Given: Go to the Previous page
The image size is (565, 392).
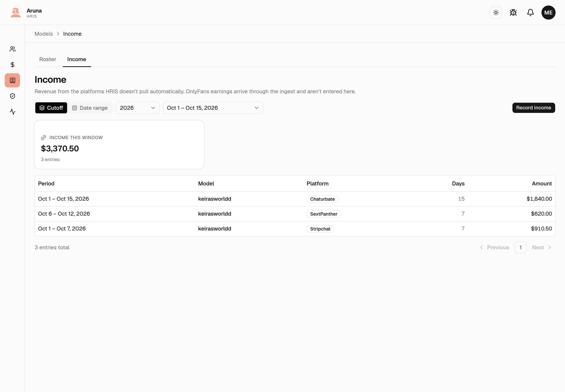Looking at the screenshot, I should point(494,248).
